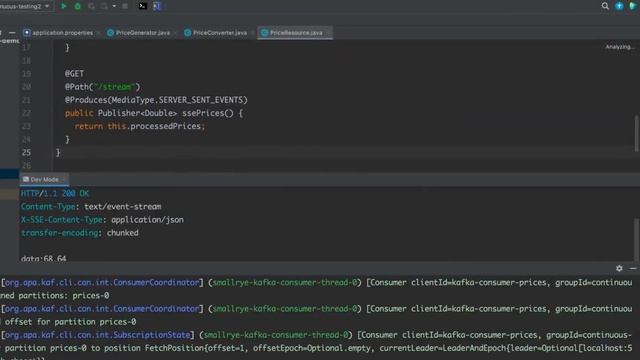Click the Analyzing status indicator
640x360 pixels.
[620, 47]
